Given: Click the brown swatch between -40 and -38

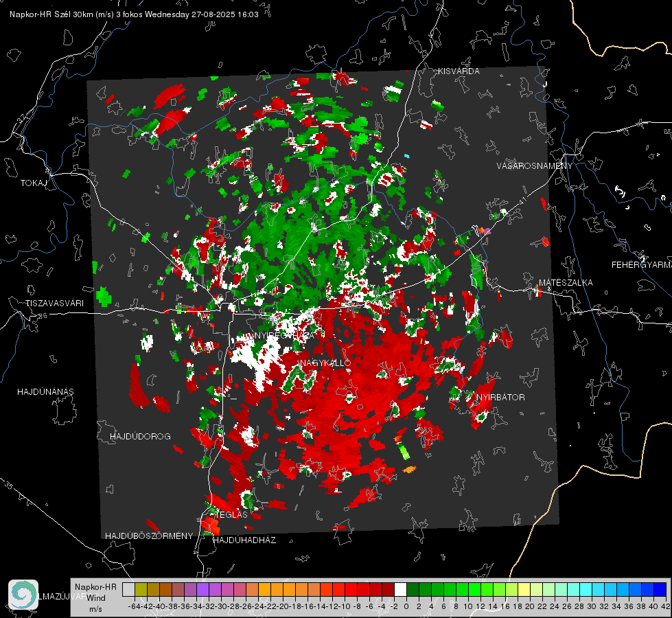Looking at the screenshot, I should [165, 589].
